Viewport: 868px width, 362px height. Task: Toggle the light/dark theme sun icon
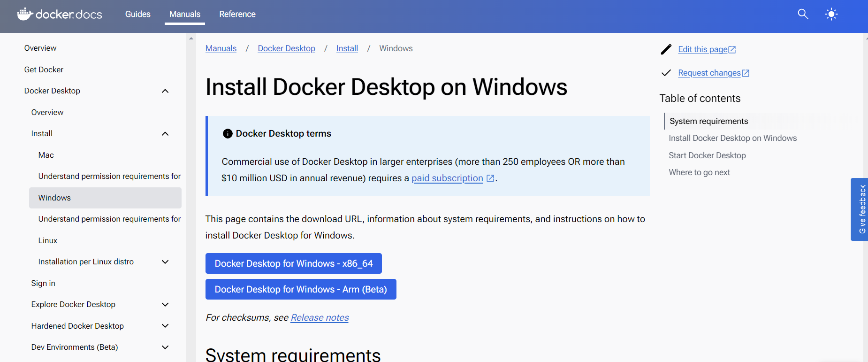click(x=831, y=14)
